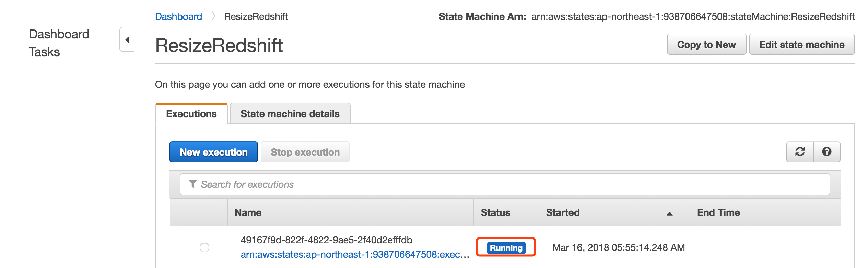Sort by the Name column header
Screen dimensions: 868x268
pyautogui.click(x=248, y=212)
